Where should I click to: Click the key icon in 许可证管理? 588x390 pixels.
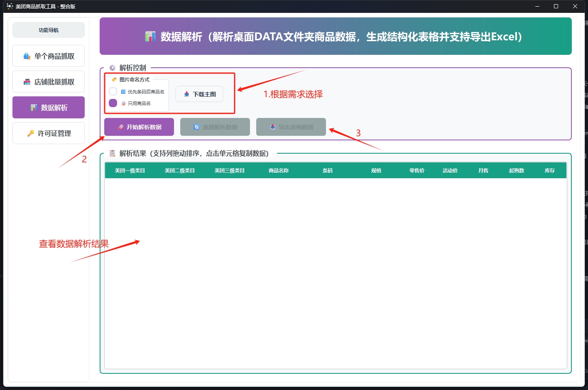coord(31,133)
